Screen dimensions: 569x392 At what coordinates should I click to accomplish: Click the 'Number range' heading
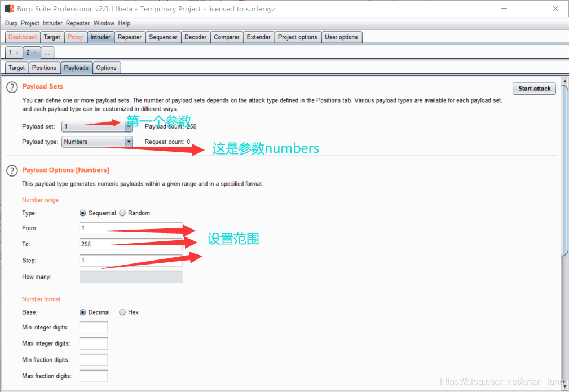[x=40, y=200]
